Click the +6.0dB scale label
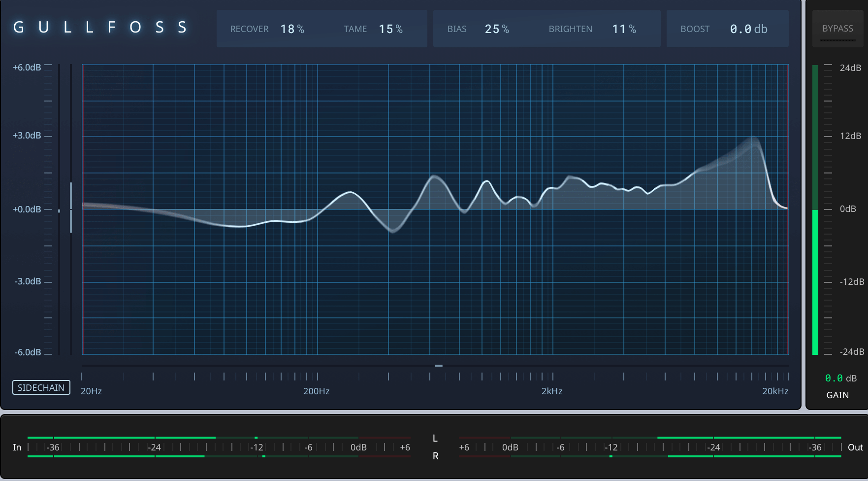868x481 pixels. point(27,68)
